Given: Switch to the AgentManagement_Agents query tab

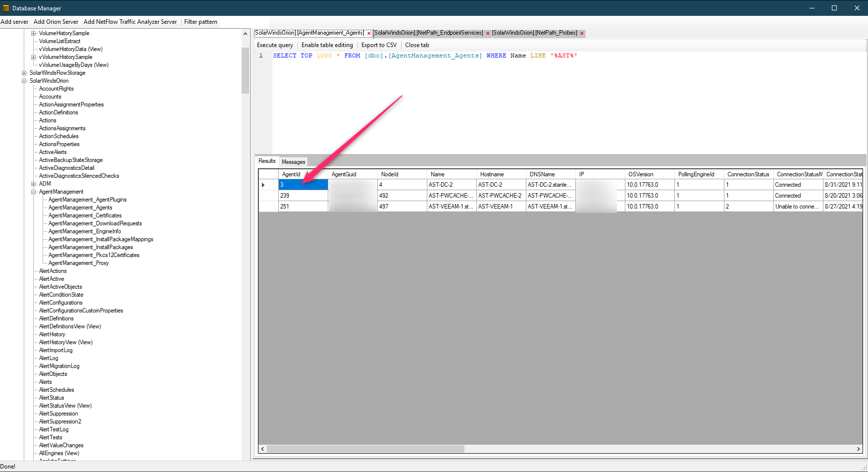Looking at the screenshot, I should pyautogui.click(x=309, y=33).
